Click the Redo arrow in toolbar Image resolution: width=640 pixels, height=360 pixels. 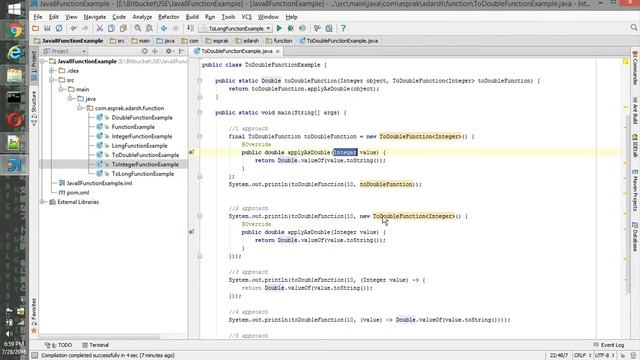pos(85,29)
